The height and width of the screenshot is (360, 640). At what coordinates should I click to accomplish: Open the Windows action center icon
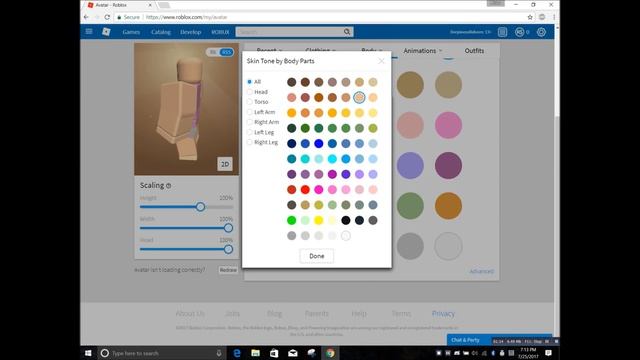(x=548, y=353)
